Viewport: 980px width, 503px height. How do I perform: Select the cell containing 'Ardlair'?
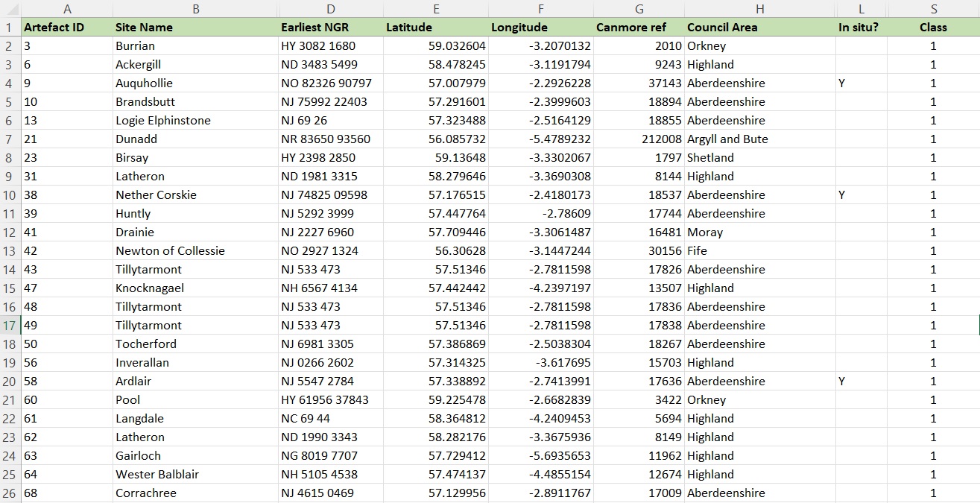[x=195, y=382]
